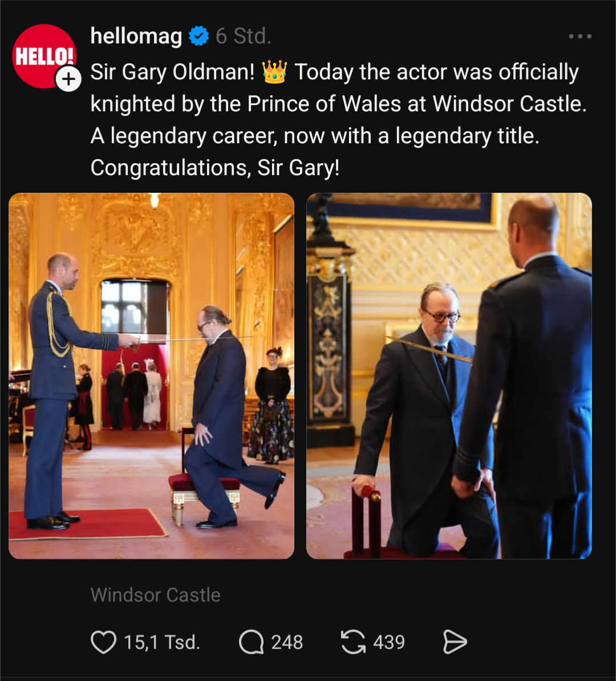Open hellomag username link
The image size is (616, 681).
[136, 36]
